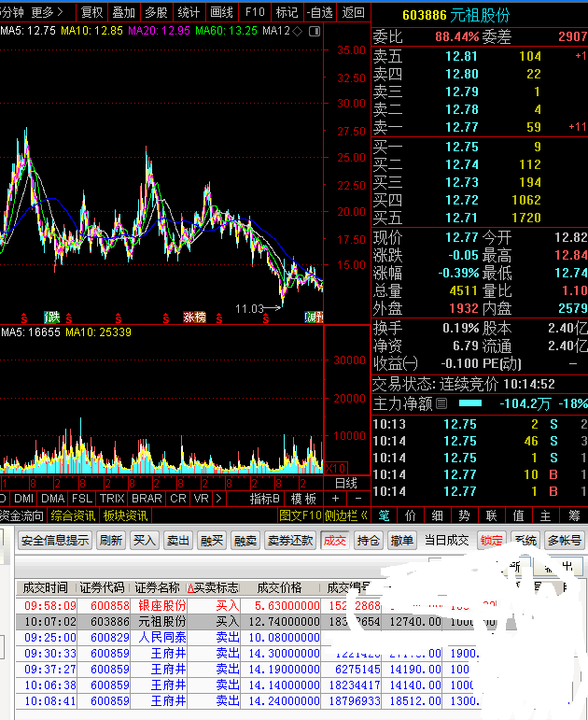
Task: Open the 多股 multi-stock view
Action: [156, 12]
